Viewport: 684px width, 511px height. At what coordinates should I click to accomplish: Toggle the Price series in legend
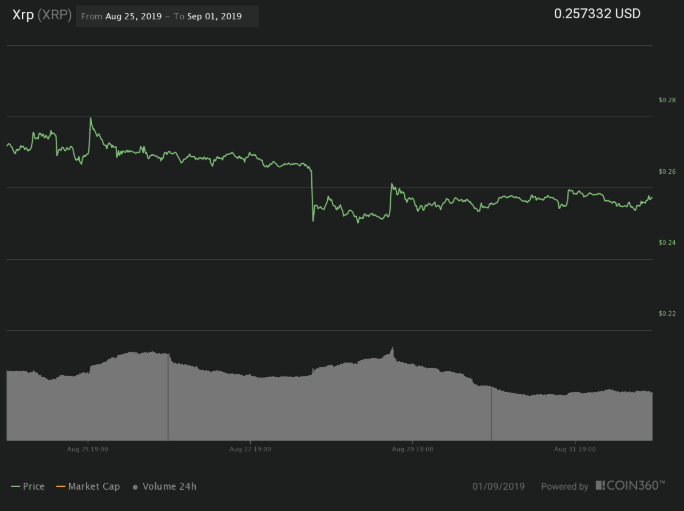pyautogui.click(x=33, y=487)
